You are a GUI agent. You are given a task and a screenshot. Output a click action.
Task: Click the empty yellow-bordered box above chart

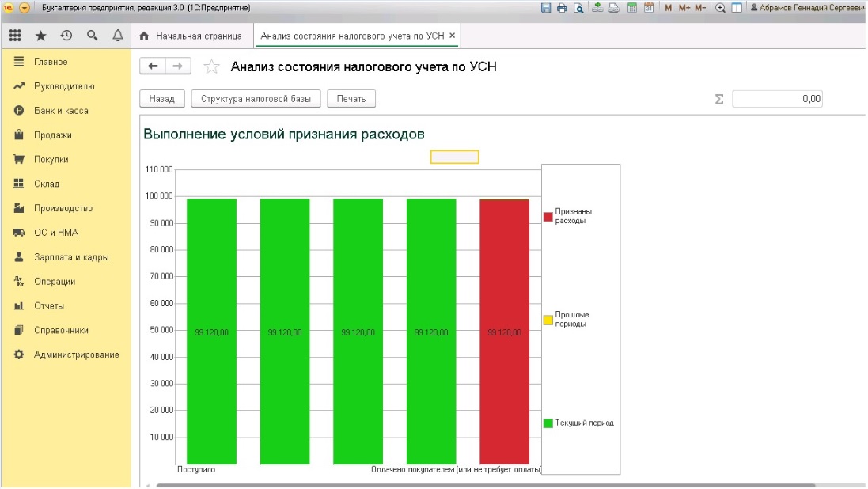tap(454, 157)
